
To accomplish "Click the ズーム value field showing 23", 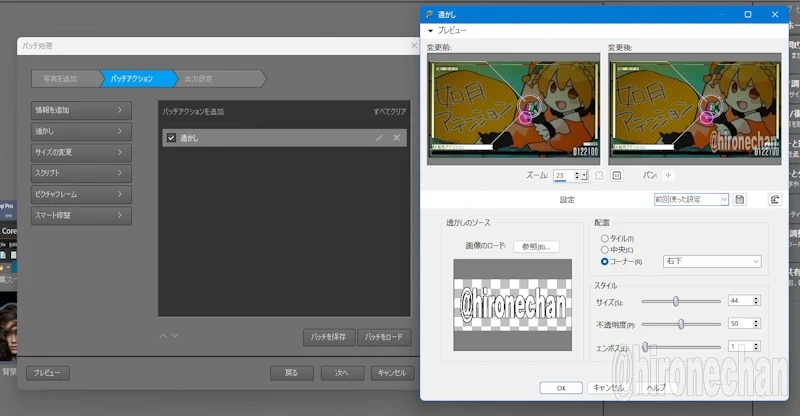I will [x=563, y=176].
